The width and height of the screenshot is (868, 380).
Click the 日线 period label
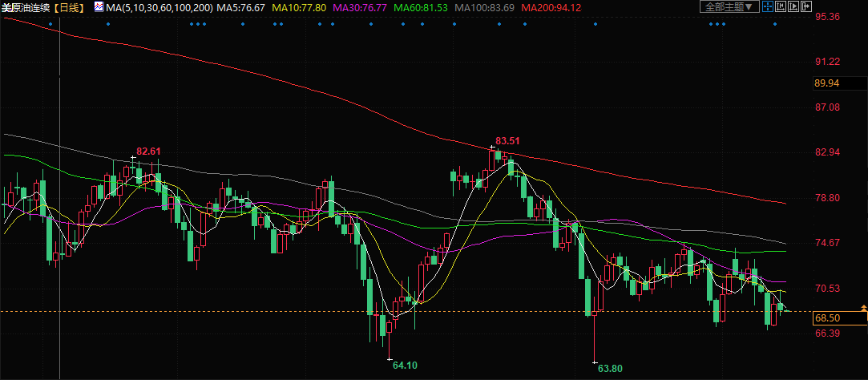[x=70, y=7]
